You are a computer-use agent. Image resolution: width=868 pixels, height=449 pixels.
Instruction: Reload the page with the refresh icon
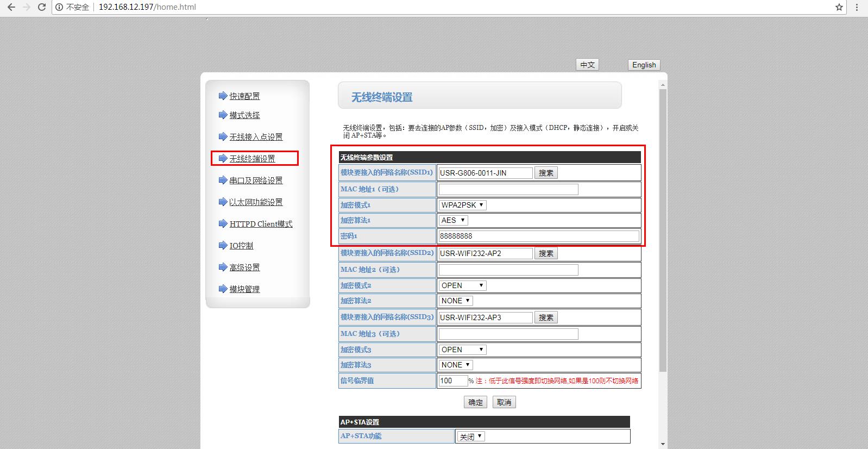[41, 7]
